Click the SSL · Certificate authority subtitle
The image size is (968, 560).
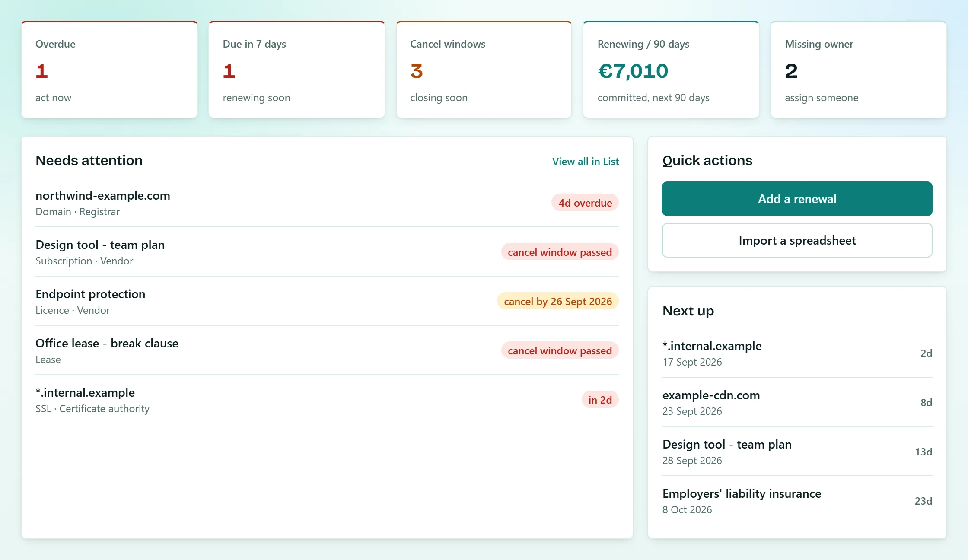click(x=92, y=409)
